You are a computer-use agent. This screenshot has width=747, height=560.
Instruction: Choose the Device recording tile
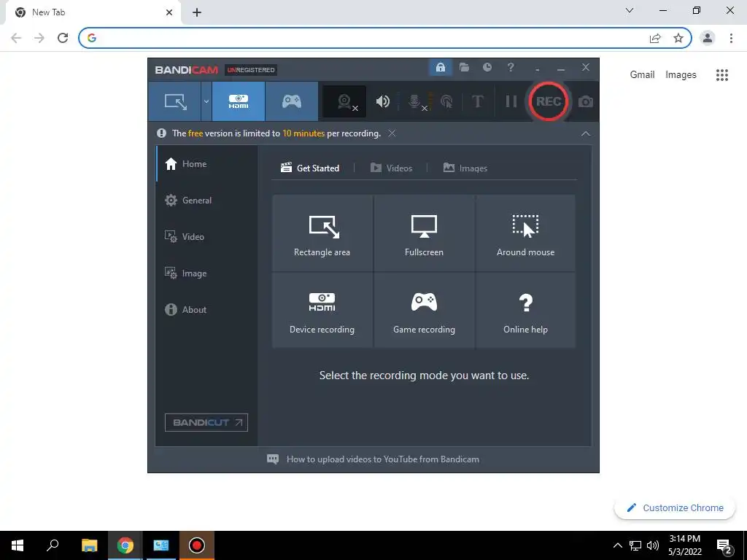(x=322, y=310)
